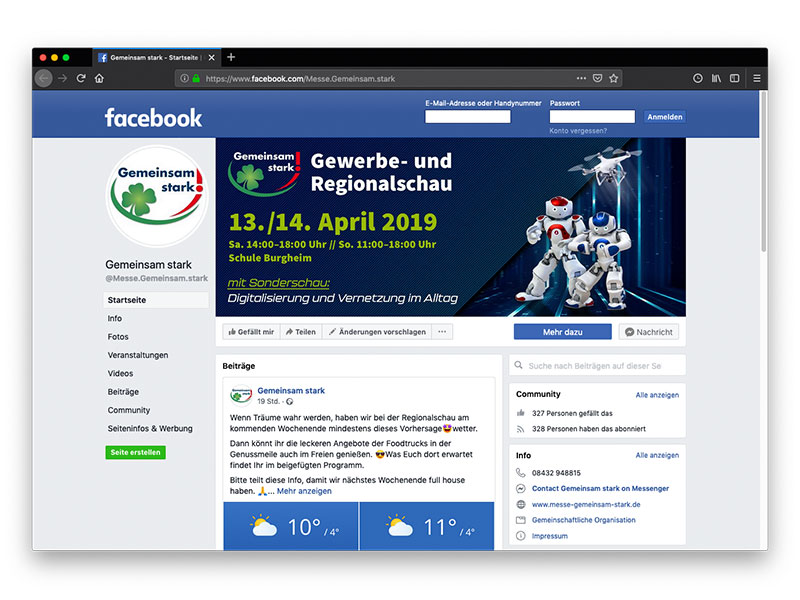The width and height of the screenshot is (800, 600).
Task: Open the 10° weather image in post
Action: [x=291, y=527]
